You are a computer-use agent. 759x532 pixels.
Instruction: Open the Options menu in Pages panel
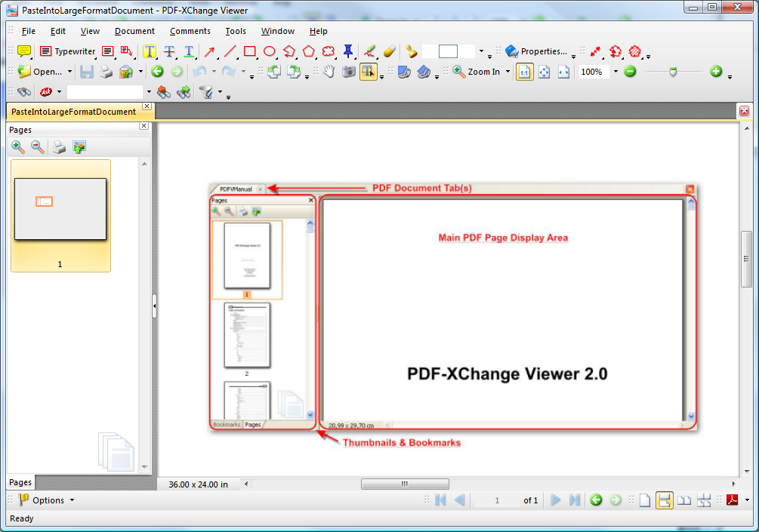[x=47, y=500]
